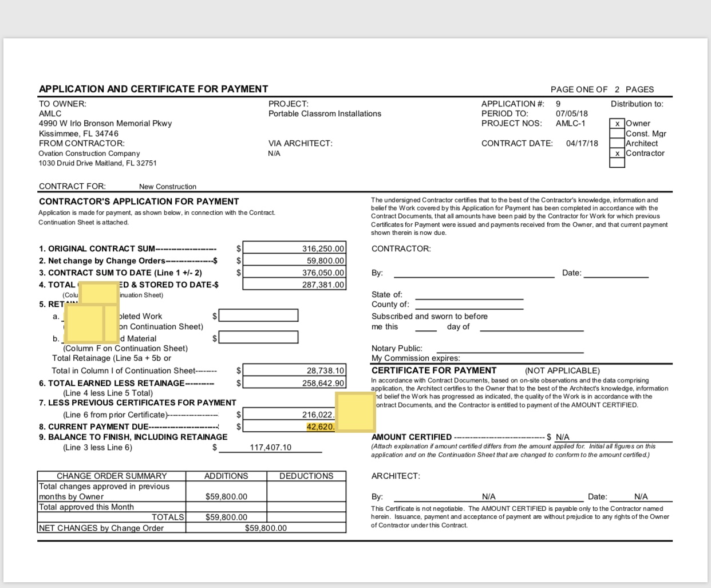This screenshot has height=588, width=711.
Task: Click the ADDITIONS column header
Action: click(226, 476)
